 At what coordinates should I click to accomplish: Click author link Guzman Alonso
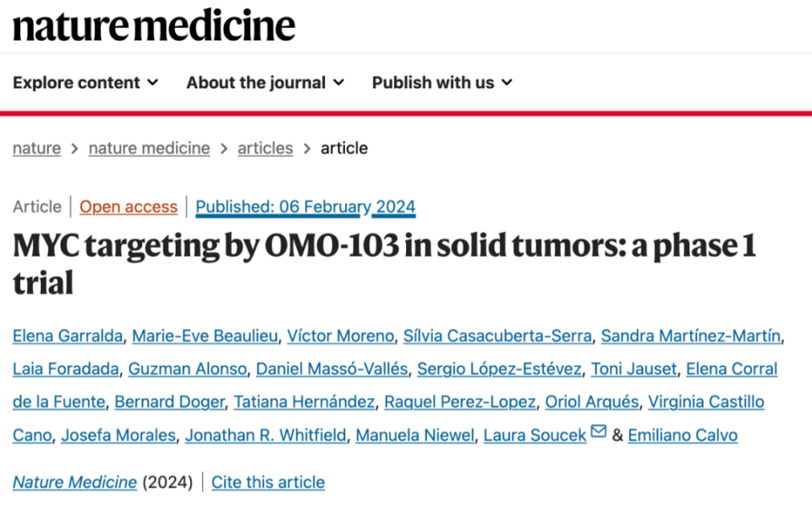[x=187, y=368]
